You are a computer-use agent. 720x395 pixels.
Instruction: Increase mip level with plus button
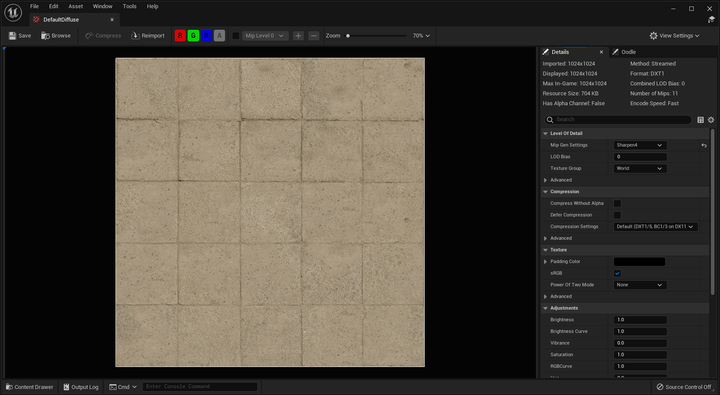coord(298,35)
